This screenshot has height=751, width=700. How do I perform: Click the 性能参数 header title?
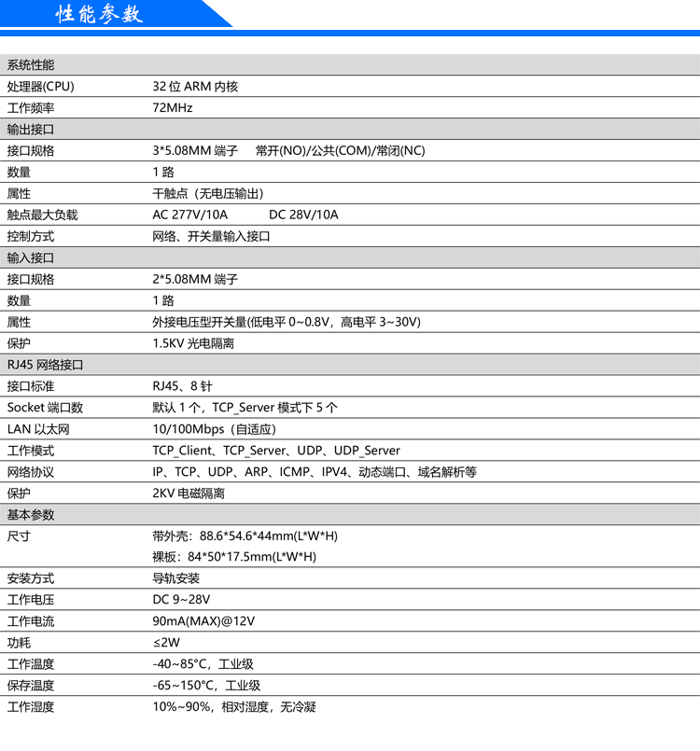[99, 14]
